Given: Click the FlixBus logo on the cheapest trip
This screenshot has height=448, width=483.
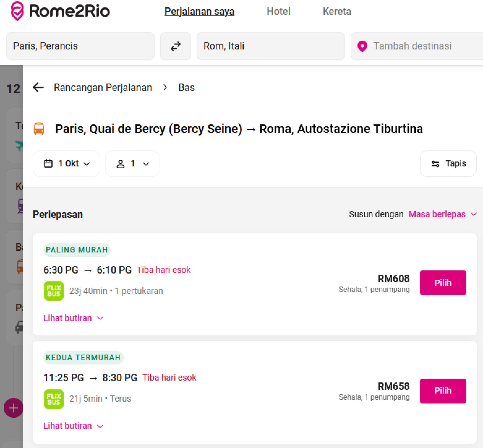Looking at the screenshot, I should coord(54,291).
